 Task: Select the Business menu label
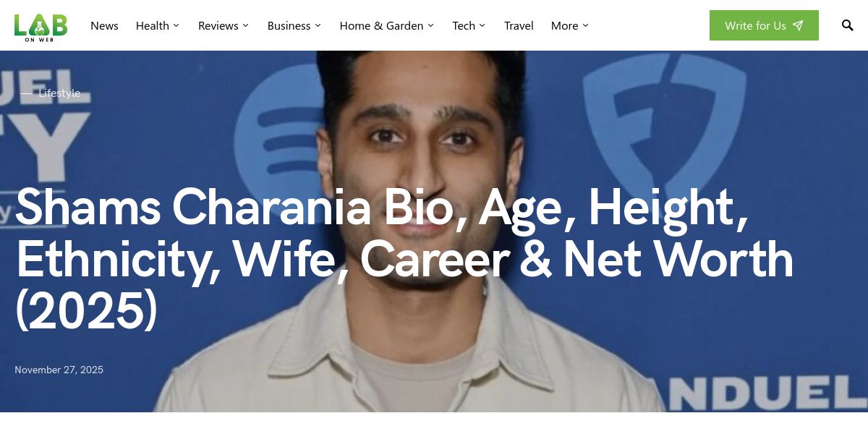point(289,25)
